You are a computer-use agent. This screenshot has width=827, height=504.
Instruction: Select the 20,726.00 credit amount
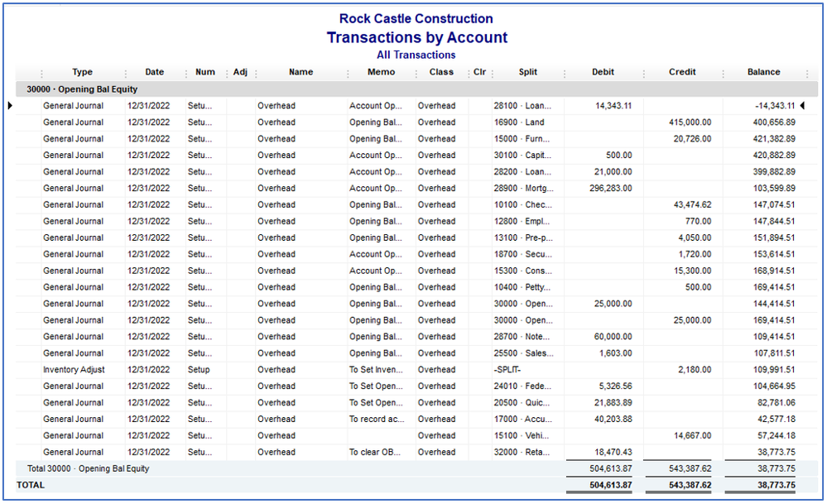click(x=692, y=139)
